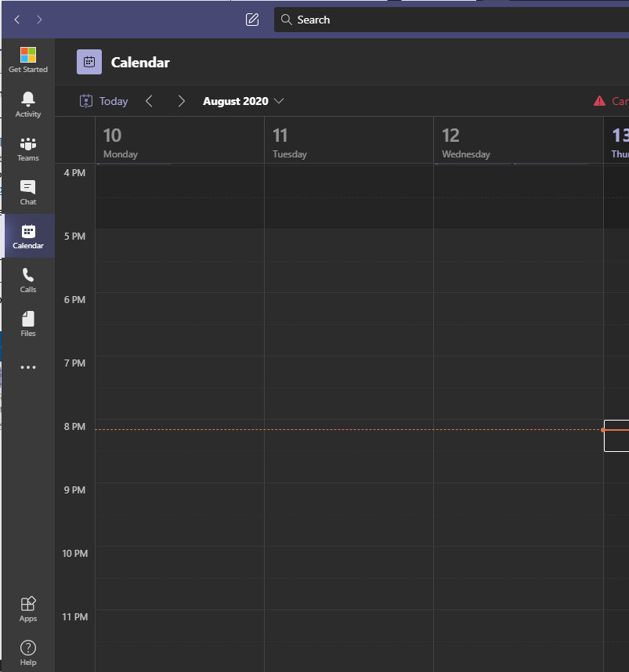Go to previous week in calendar
Screen dimensions: 629x672
(150, 101)
